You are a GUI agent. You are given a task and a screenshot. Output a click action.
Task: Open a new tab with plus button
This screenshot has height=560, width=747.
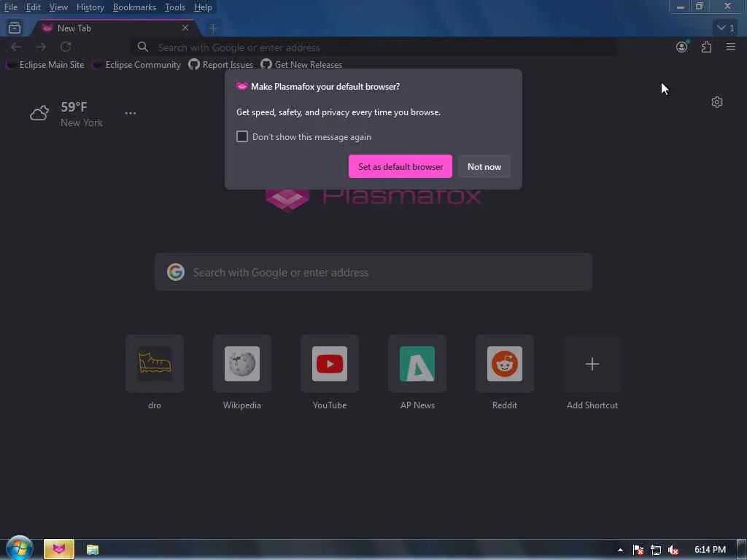pos(214,28)
